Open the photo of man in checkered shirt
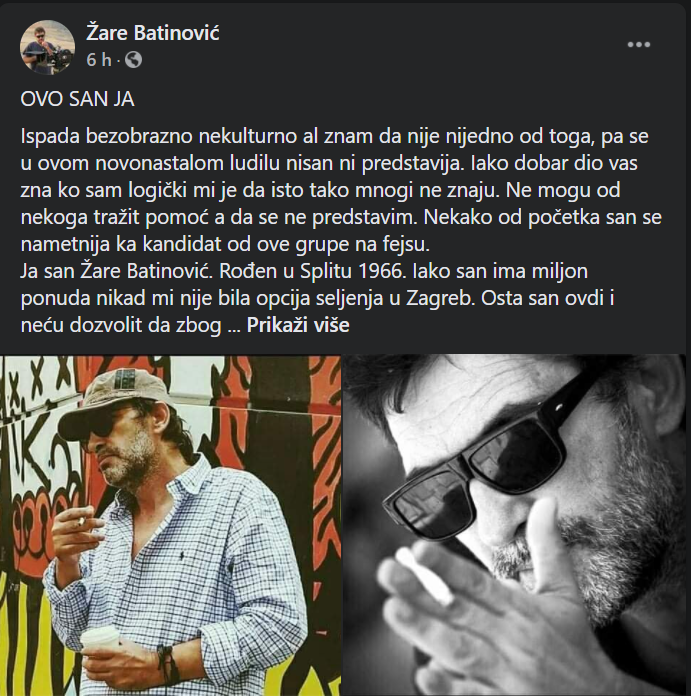The image size is (691, 696). 170,525
